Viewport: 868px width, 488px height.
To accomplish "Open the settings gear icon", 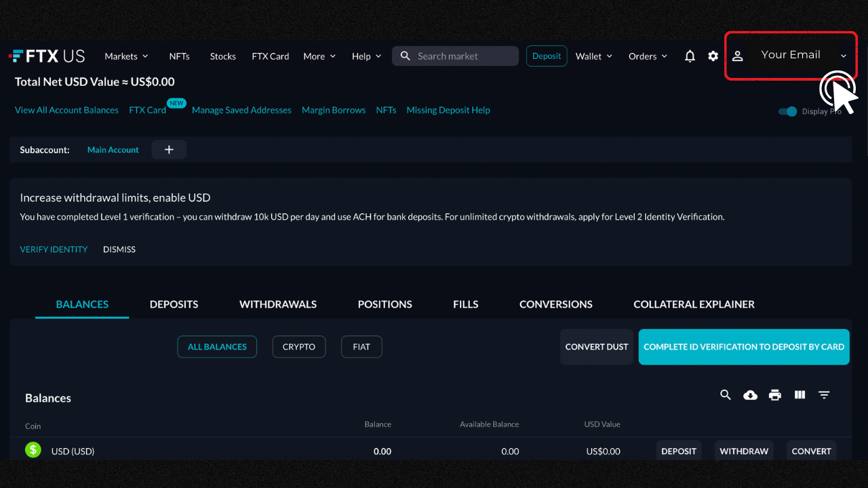I will pos(713,56).
